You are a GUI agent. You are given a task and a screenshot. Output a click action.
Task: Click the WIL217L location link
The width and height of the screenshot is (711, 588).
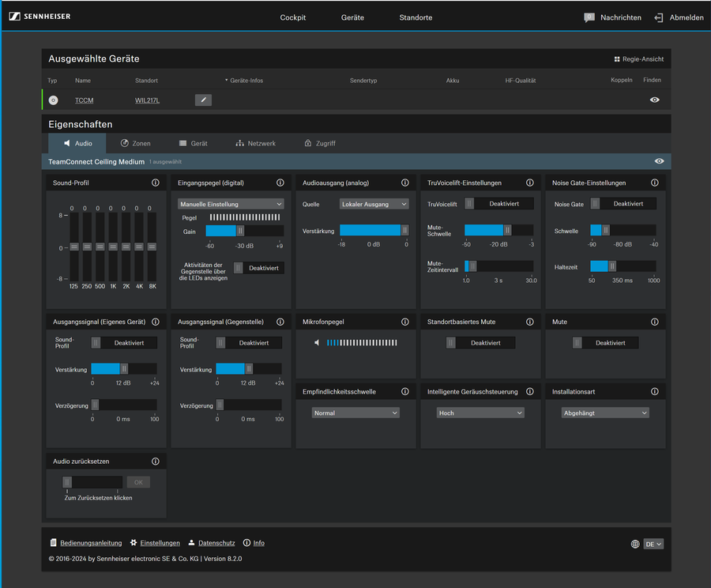(147, 100)
